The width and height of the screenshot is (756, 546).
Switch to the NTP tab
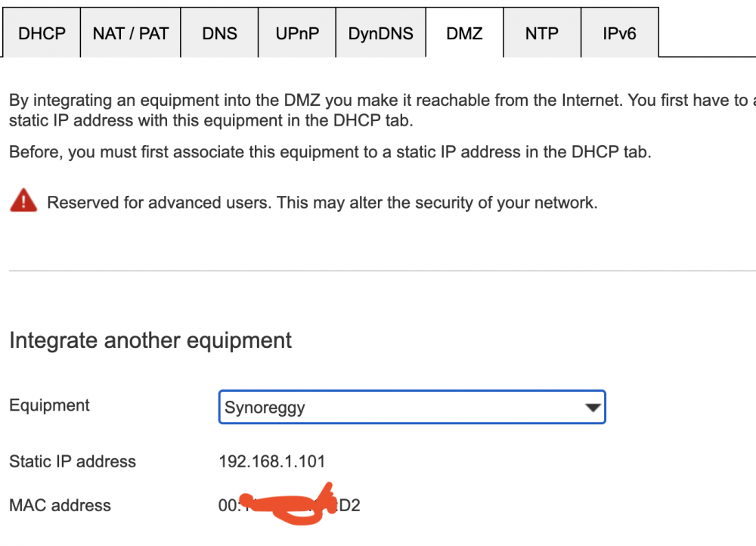pos(541,33)
